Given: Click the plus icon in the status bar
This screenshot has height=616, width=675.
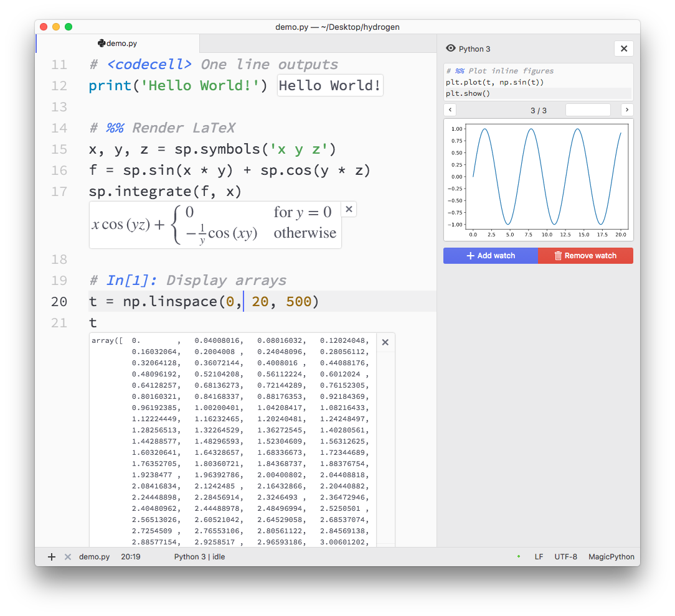Looking at the screenshot, I should pyautogui.click(x=51, y=557).
